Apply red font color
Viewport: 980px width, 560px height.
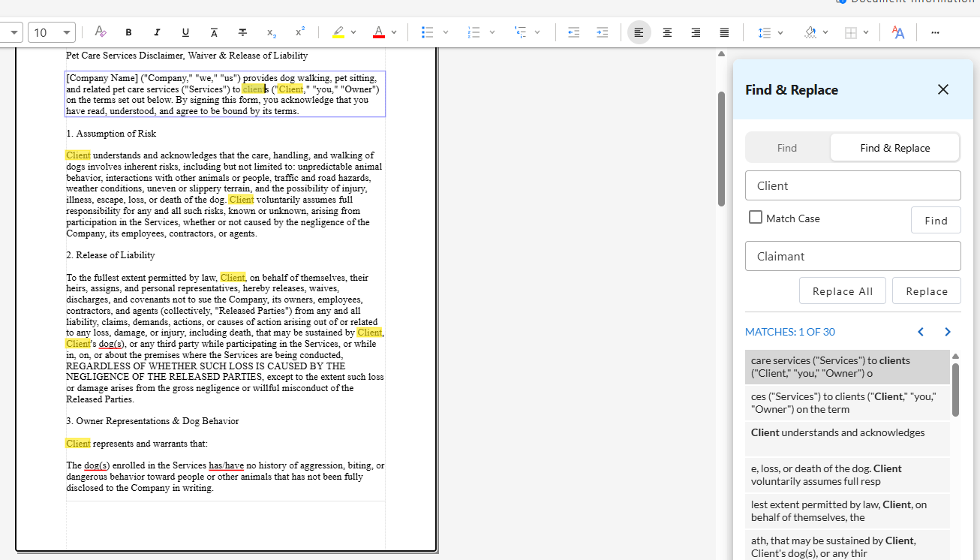[x=379, y=32]
